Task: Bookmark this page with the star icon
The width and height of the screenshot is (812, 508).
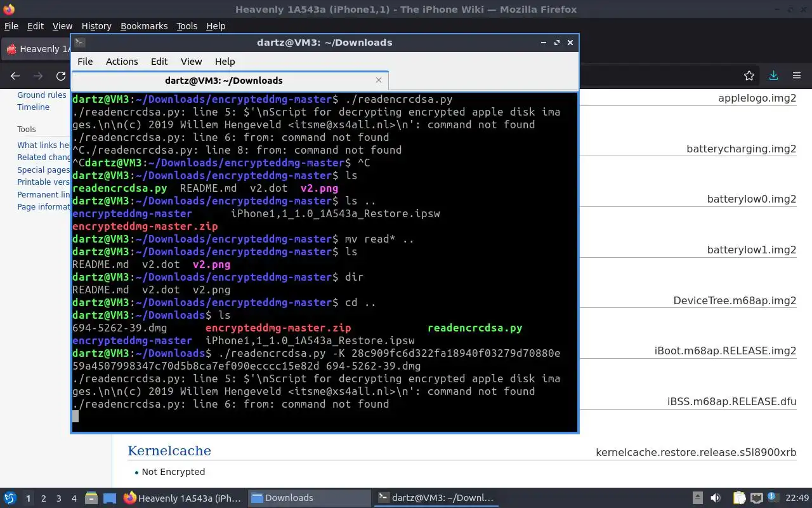Action: [x=749, y=76]
